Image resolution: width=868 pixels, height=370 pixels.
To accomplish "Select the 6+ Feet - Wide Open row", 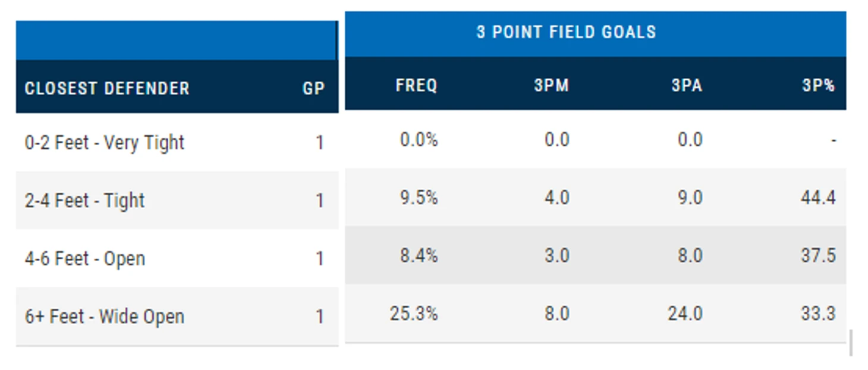I will point(105,316).
